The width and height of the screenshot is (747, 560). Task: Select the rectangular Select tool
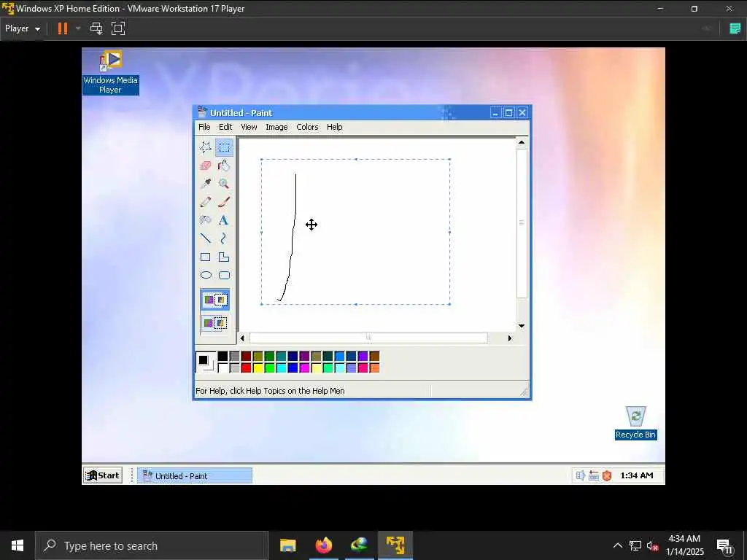point(224,147)
